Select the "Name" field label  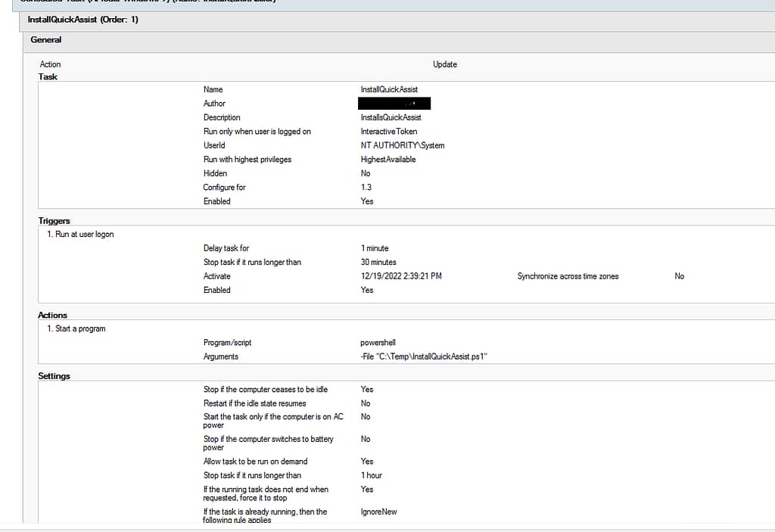pyautogui.click(x=213, y=89)
